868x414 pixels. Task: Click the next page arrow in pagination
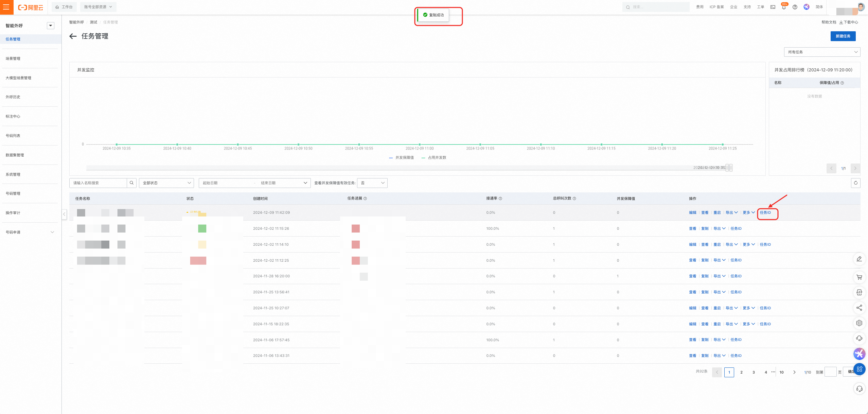point(794,372)
